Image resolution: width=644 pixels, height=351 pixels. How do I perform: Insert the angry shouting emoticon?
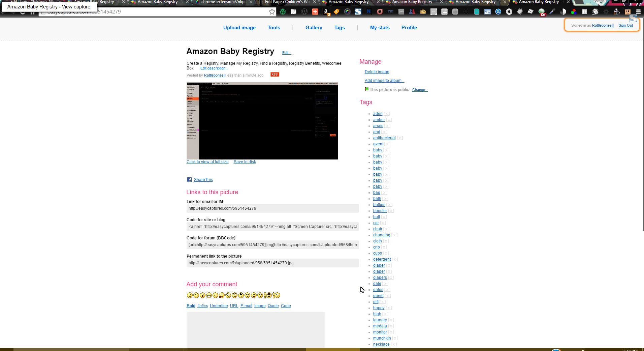click(x=254, y=295)
